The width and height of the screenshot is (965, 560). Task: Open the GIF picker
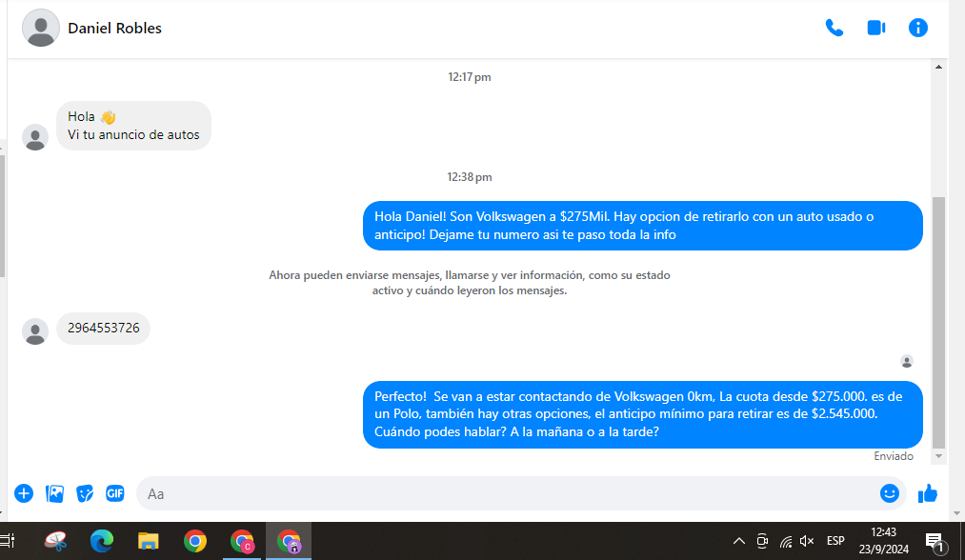pos(114,493)
